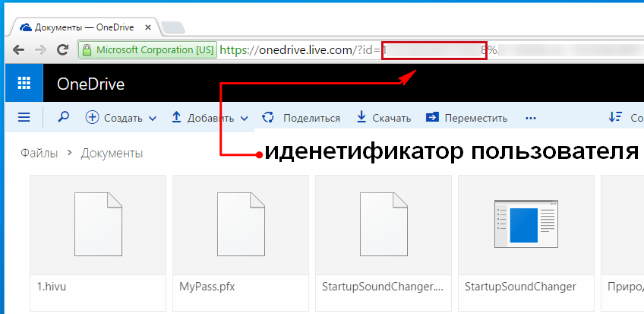Click the Переместить move button
Screen dimensions: 644x314
tap(466, 118)
